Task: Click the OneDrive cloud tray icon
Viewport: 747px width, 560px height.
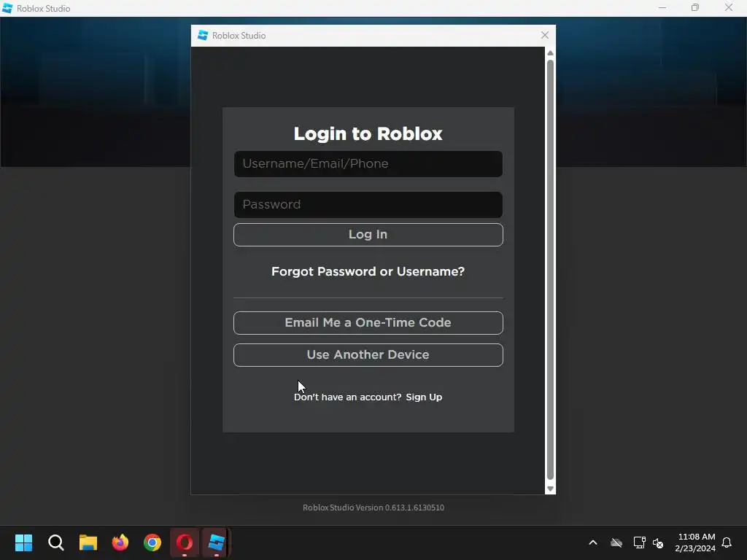Action: [x=616, y=542]
